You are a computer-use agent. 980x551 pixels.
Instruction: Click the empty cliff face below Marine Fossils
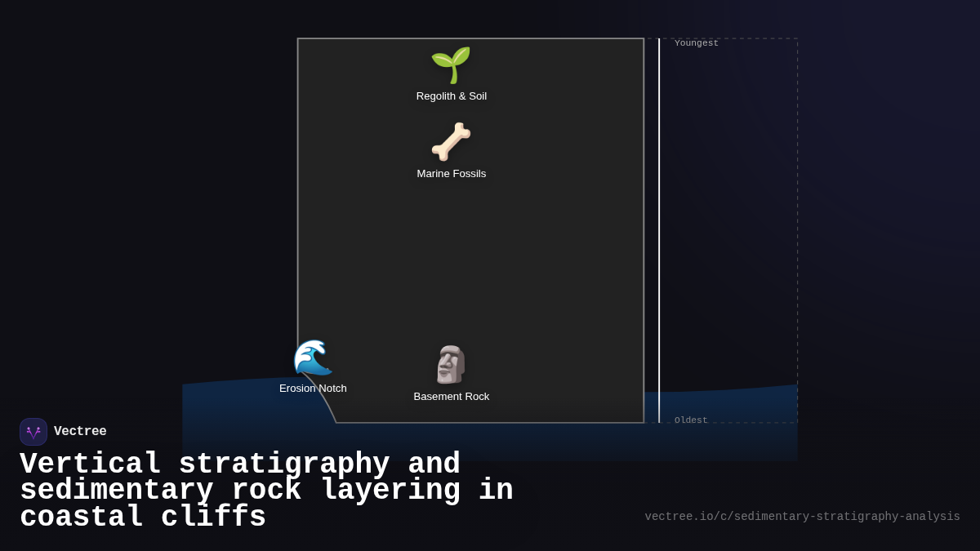(x=470, y=261)
